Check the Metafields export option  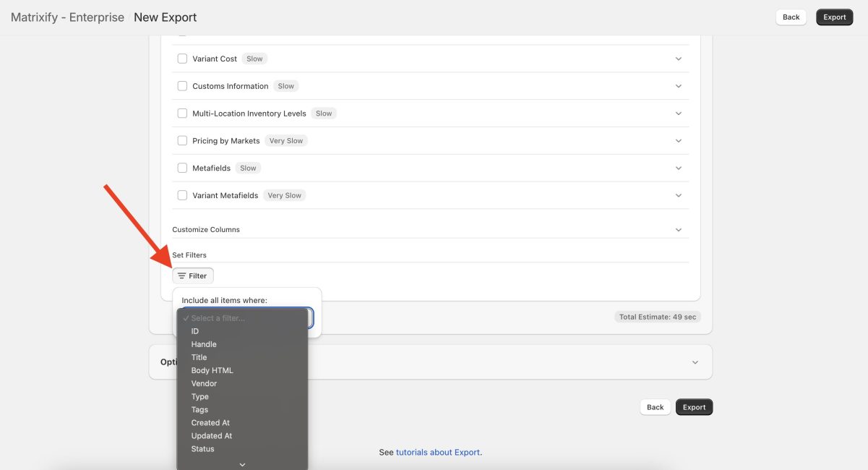click(x=182, y=167)
